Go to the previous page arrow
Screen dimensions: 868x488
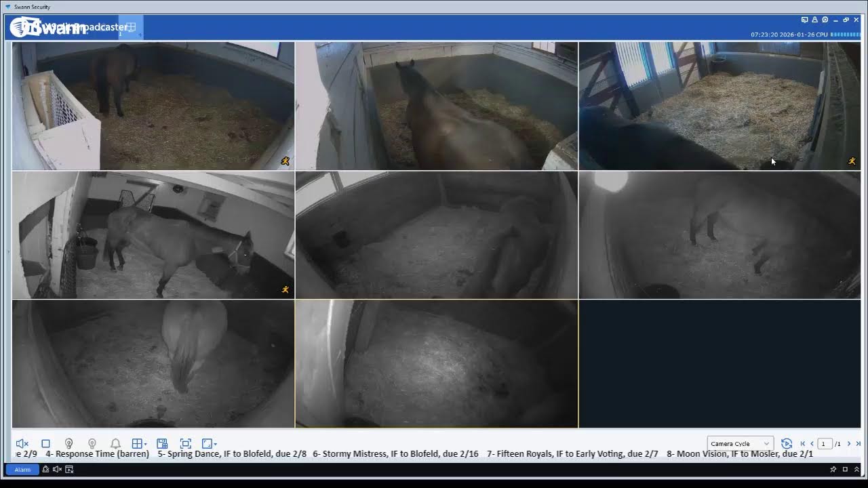pos(812,443)
